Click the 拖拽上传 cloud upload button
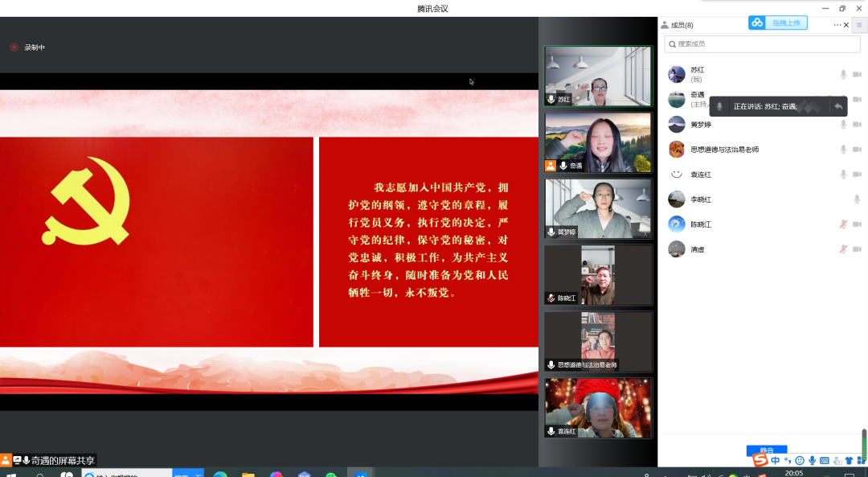 pos(778,23)
